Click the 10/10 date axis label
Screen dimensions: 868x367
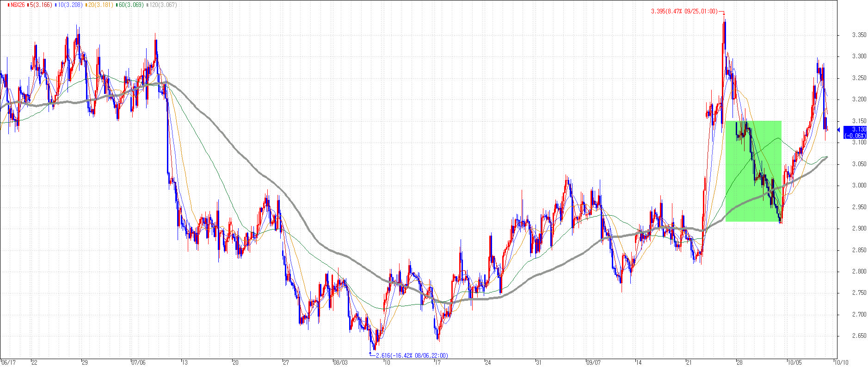point(842,362)
